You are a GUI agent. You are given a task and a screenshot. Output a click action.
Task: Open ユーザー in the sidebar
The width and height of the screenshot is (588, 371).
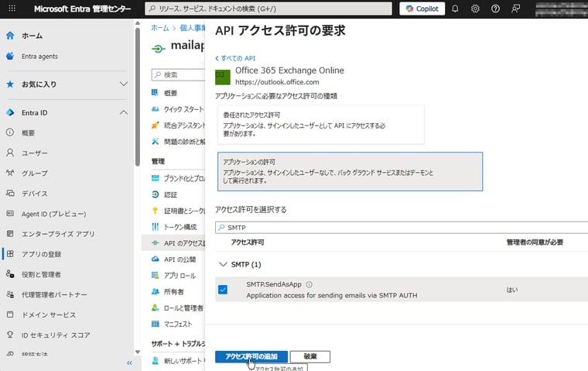(35, 153)
